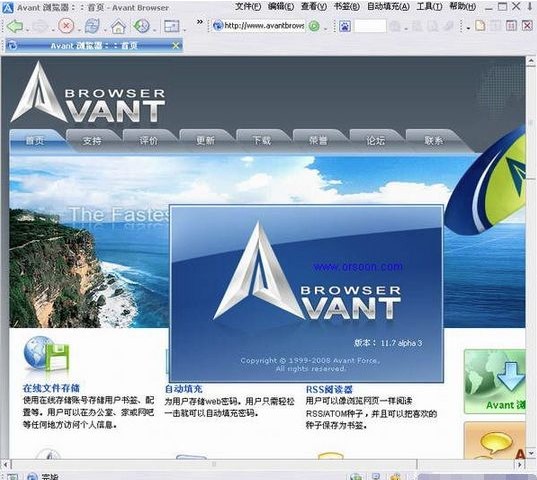Click the green Go button beside address
The width and height of the screenshot is (537, 480).
point(314,26)
